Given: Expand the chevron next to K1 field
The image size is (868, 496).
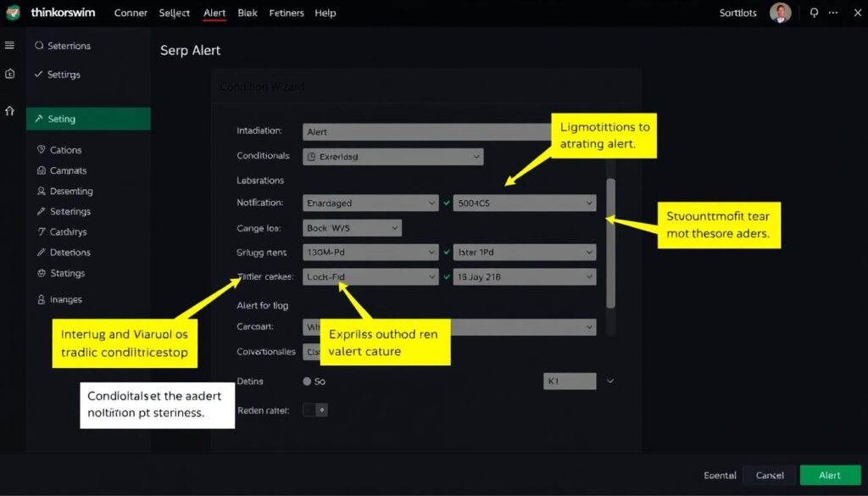Looking at the screenshot, I should (x=610, y=381).
